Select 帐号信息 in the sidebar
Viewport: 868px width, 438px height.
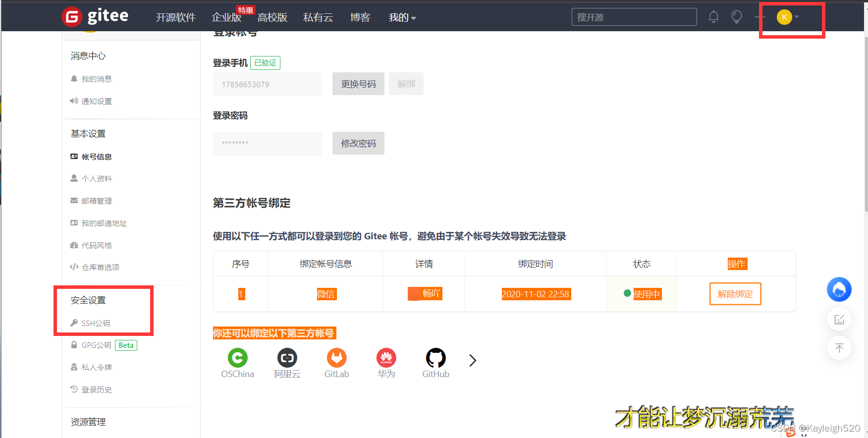(97, 157)
